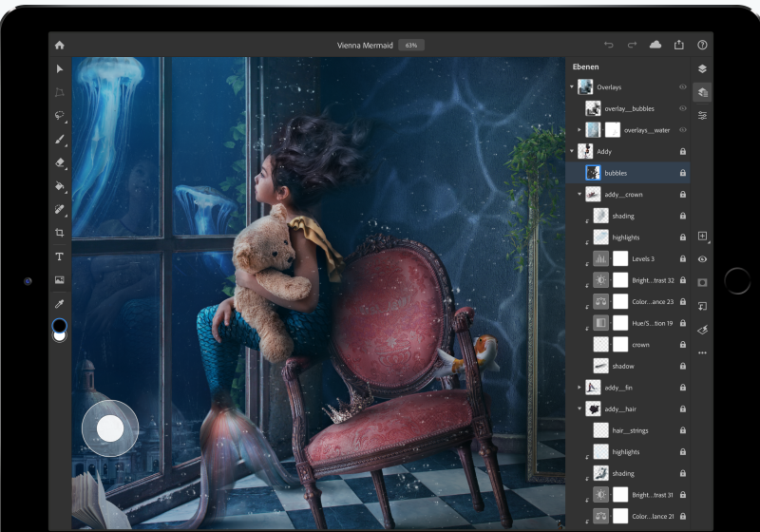Select the overlay__bubbles layer thumbnail
Screen dimensions: 760x532
pos(593,108)
